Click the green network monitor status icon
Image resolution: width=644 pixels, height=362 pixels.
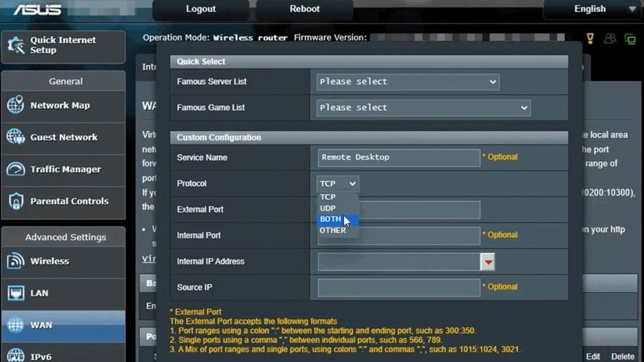(630, 39)
